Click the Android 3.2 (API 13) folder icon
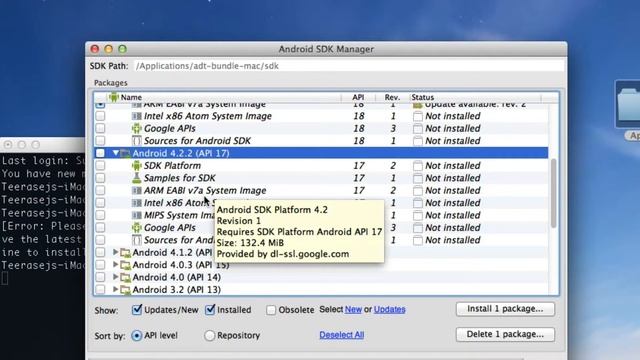The image size is (640, 360). point(126,290)
